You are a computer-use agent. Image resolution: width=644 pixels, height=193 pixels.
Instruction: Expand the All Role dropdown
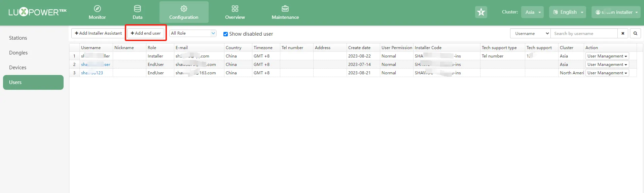pos(192,33)
